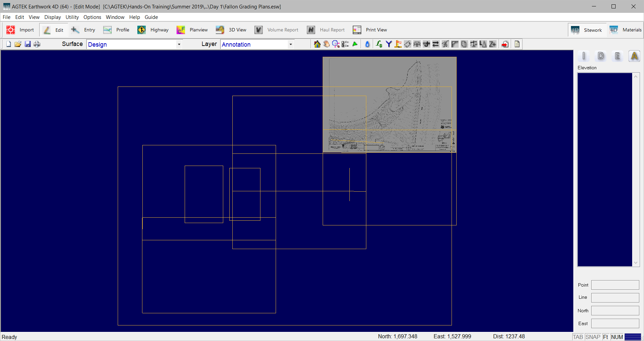Click the save floppy disk icon

pyautogui.click(x=28, y=44)
